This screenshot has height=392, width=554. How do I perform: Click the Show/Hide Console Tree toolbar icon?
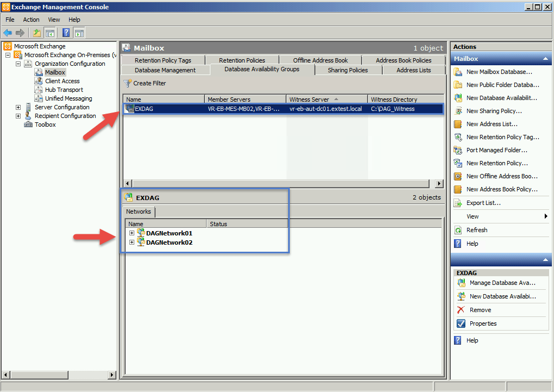coord(50,33)
